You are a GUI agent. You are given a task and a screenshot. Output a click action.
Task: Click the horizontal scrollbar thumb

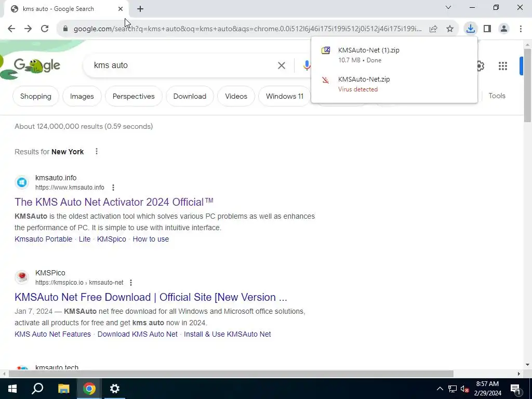[x=231, y=374]
